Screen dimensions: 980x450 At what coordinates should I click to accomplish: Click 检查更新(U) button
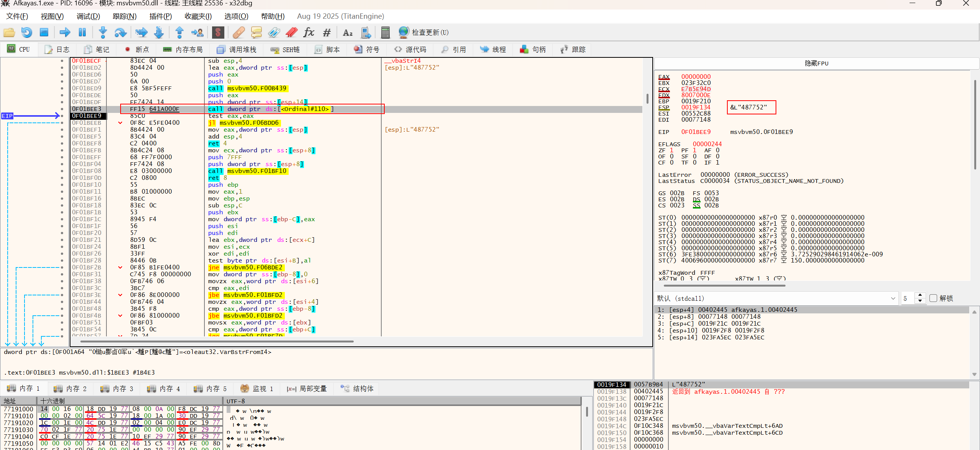click(x=423, y=33)
